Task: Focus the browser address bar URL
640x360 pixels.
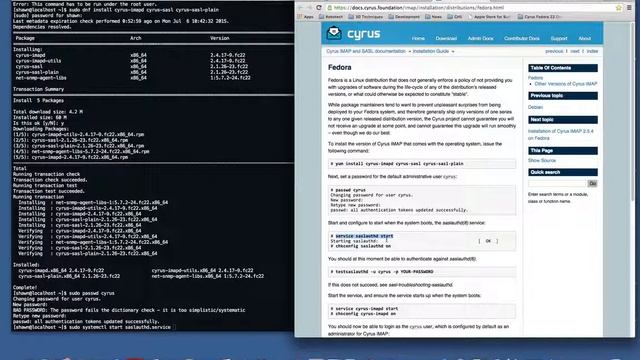Action: (x=418, y=8)
